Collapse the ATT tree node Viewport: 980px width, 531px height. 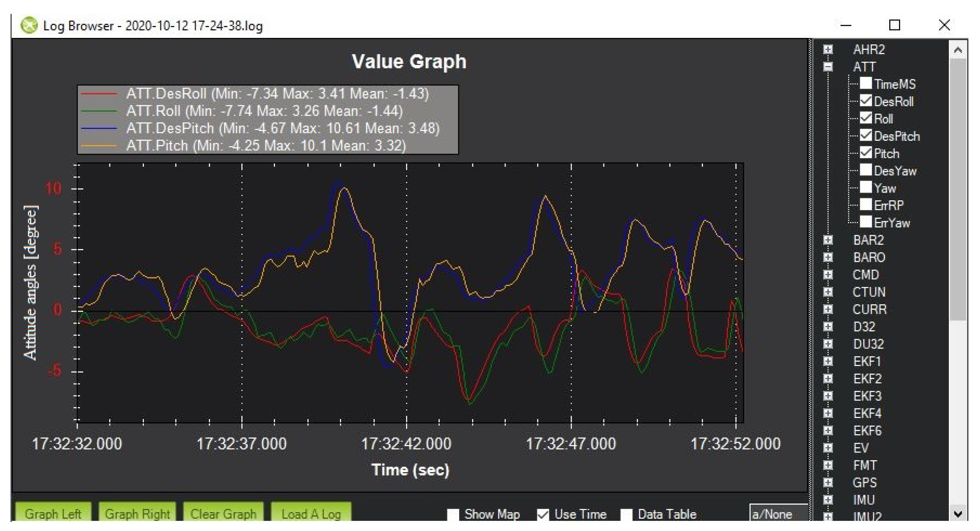[x=828, y=67]
